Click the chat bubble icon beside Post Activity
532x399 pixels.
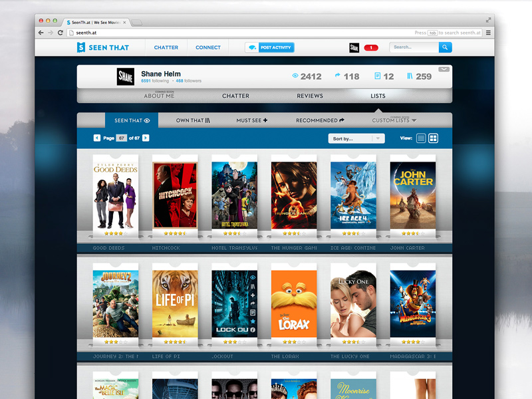[252, 47]
